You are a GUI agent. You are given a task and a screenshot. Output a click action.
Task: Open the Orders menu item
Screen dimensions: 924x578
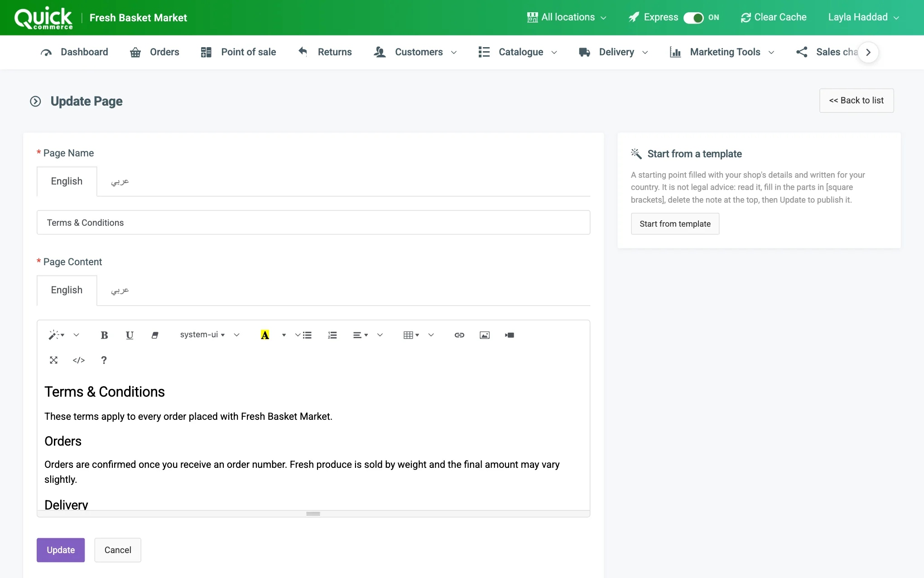click(x=154, y=52)
